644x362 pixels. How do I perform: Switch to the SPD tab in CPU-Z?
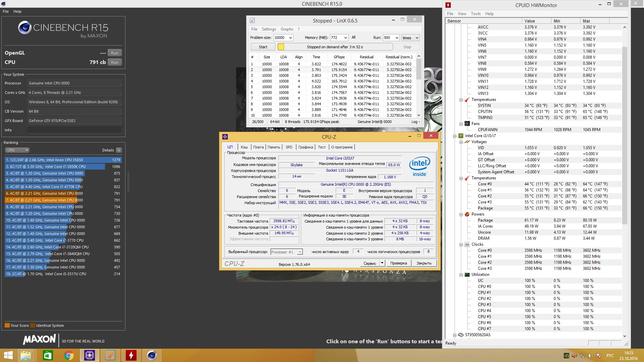click(289, 147)
